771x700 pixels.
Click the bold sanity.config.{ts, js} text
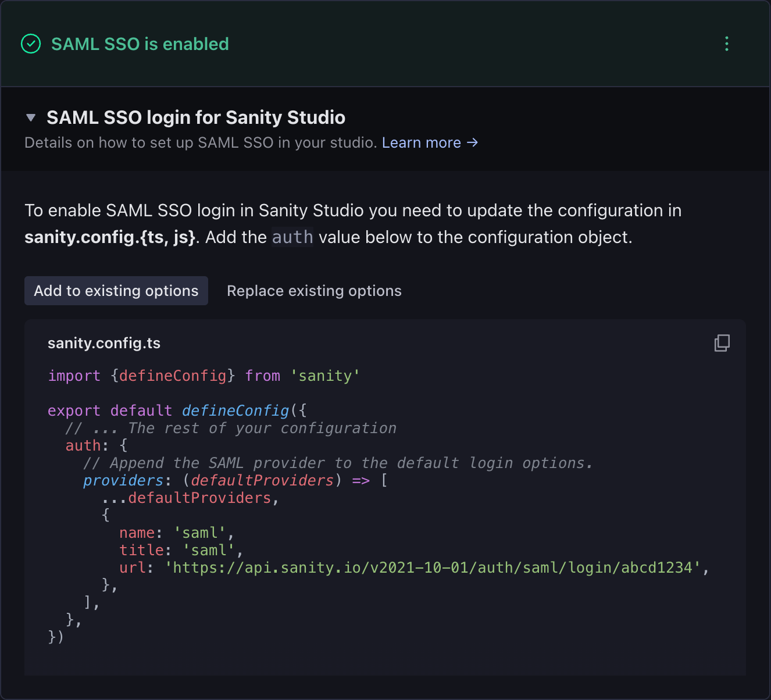[110, 237]
